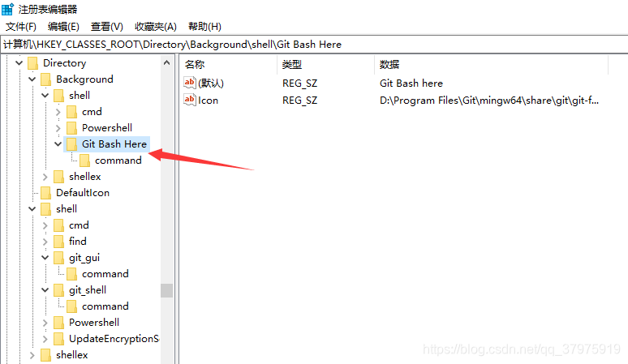Collapse the Background key chevron
628x364 pixels.
[32, 79]
